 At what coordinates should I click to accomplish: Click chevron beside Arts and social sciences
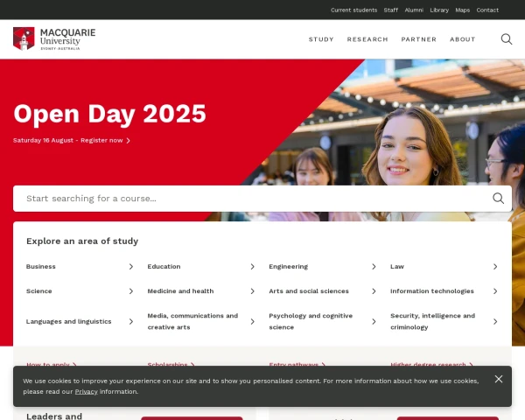(374, 291)
